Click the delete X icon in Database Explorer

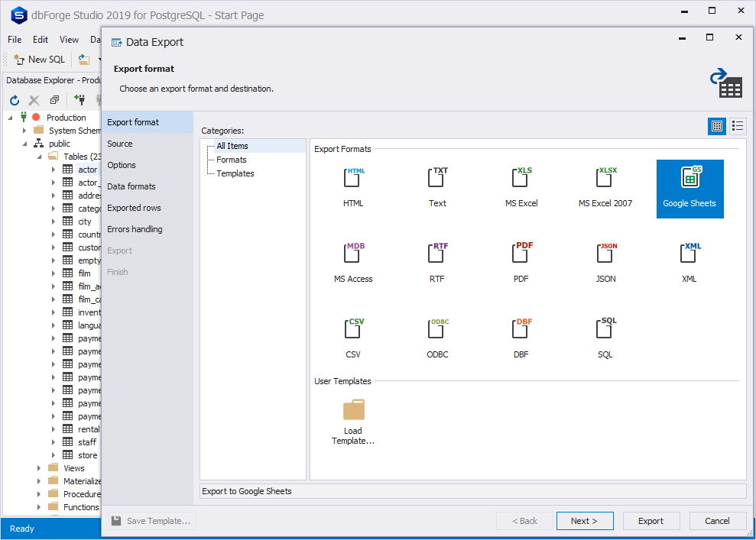click(x=34, y=100)
